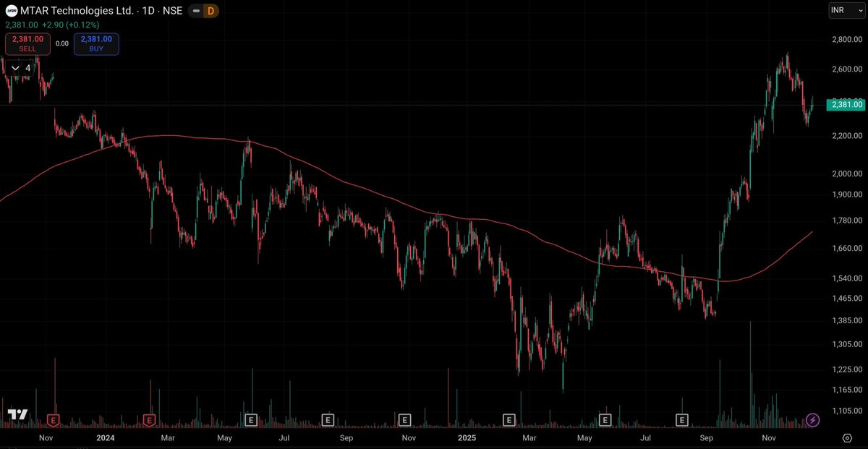Expand the collapsed indicators chevron showing 4
This screenshot has width=868, height=449.
pos(20,68)
